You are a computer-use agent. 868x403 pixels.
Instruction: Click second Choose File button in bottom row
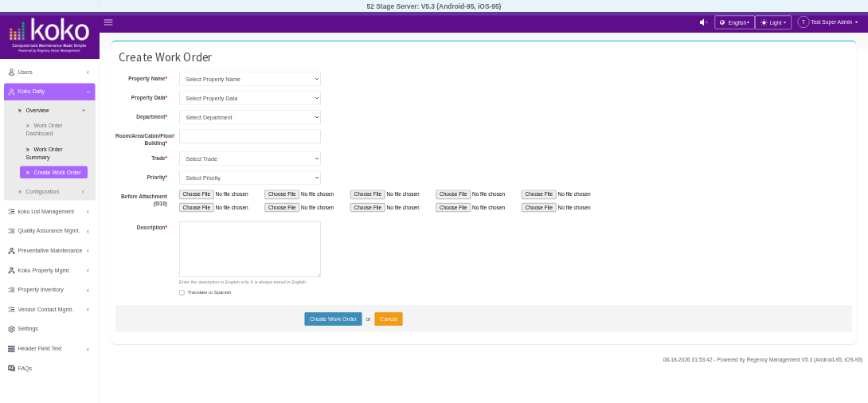click(282, 208)
